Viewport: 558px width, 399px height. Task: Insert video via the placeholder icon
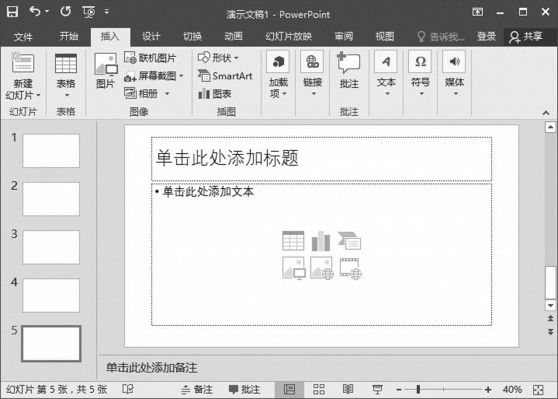click(351, 268)
